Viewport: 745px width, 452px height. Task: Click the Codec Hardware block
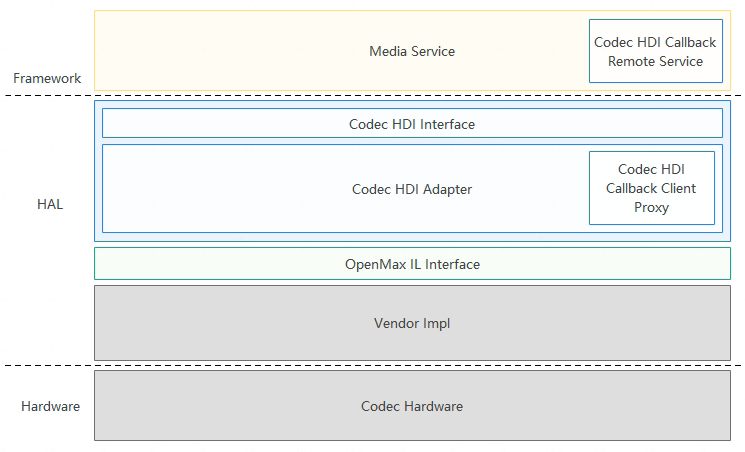412,405
